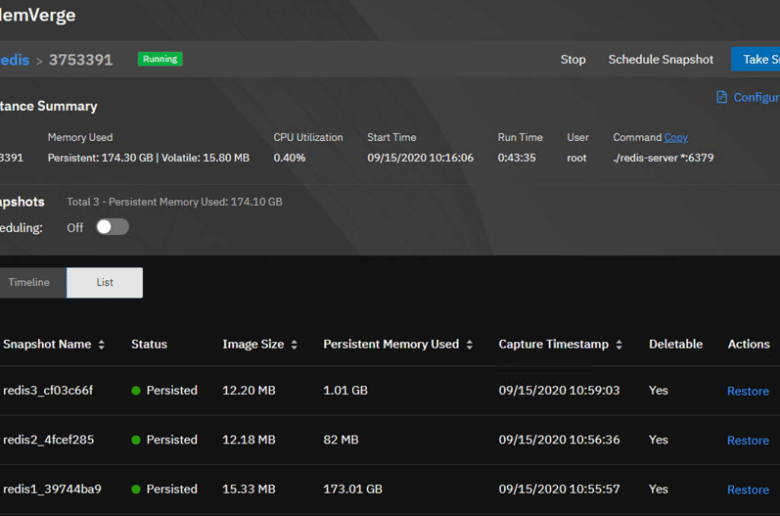Select snapshot name redis3_cf03c66f
Viewport: 780px width, 516px height.
[48, 391]
